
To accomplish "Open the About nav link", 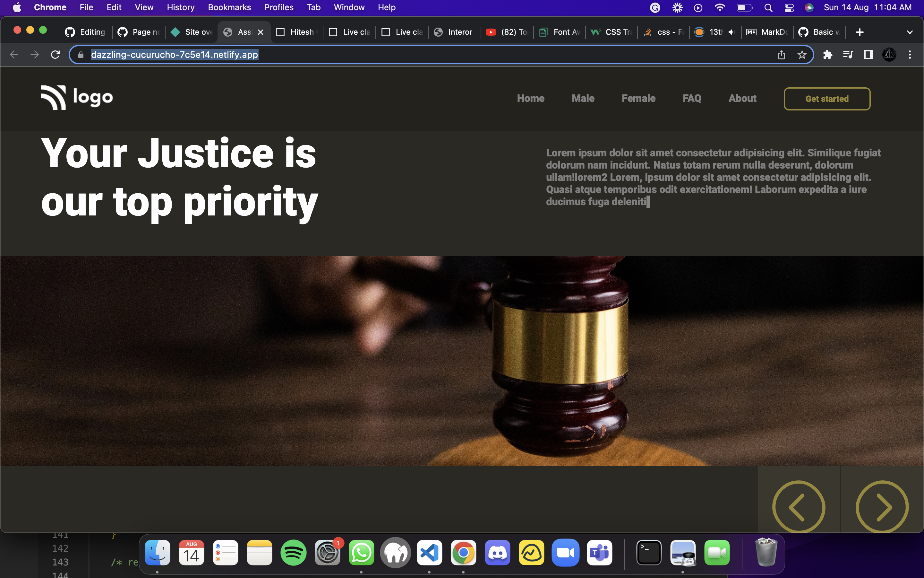I will coord(742,98).
